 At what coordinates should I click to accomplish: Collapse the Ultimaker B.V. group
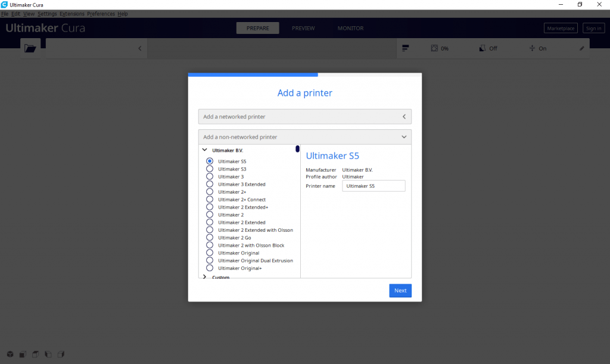coord(205,150)
